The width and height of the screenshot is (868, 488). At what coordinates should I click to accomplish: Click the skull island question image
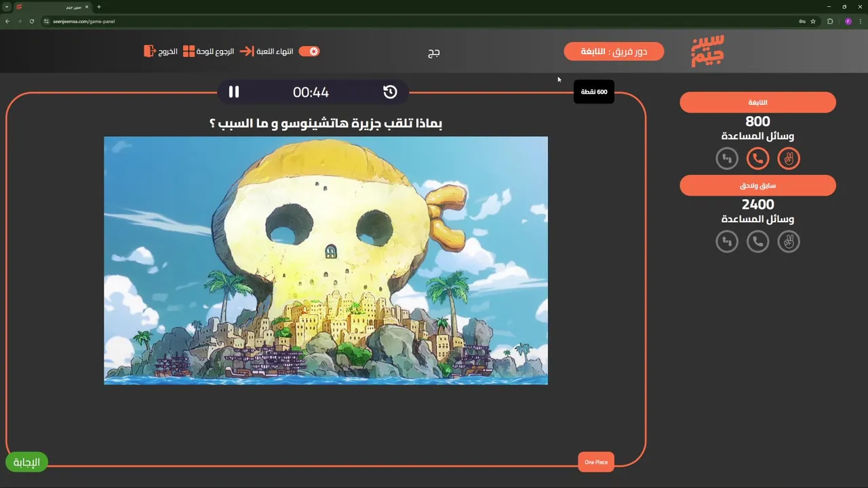(x=325, y=260)
